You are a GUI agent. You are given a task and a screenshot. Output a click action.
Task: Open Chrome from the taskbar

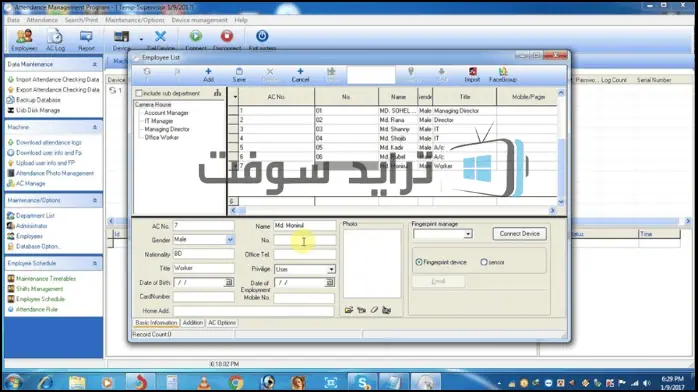click(236, 382)
